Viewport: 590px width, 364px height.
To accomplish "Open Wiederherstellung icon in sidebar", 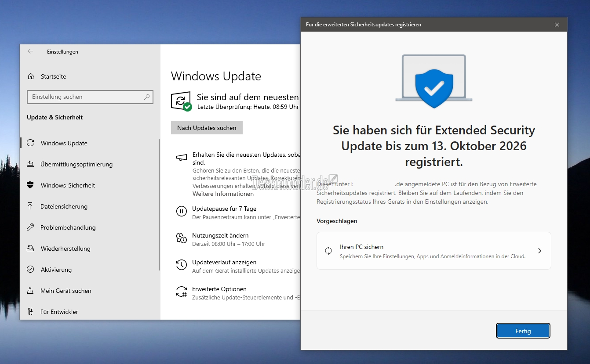I will point(30,249).
